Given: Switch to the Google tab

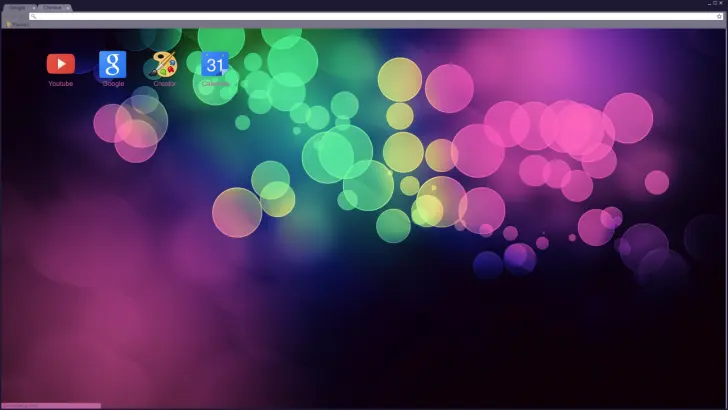Looking at the screenshot, I should pyautogui.click(x=17, y=7).
